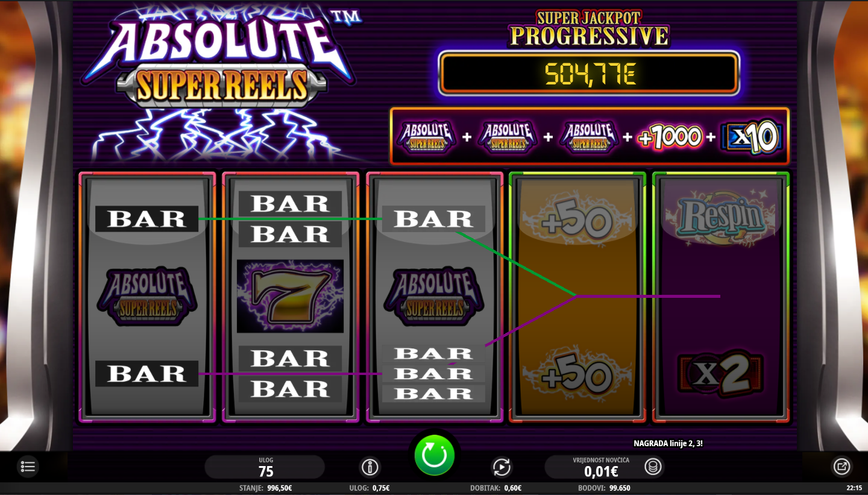This screenshot has width=868, height=495.
Task: Click the Stanje balance 996,50€ text
Action: pyautogui.click(x=266, y=488)
